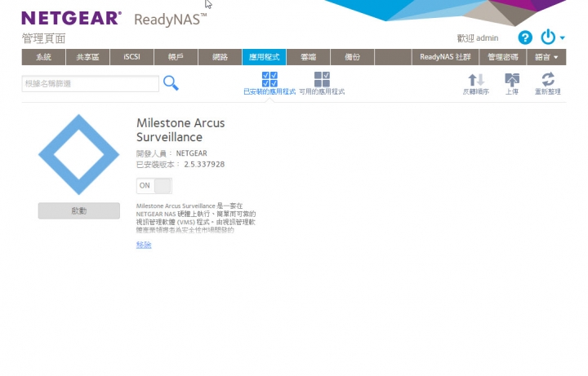Show available apps (可用的應用程式)
This screenshot has height=376, width=588.
(x=322, y=83)
